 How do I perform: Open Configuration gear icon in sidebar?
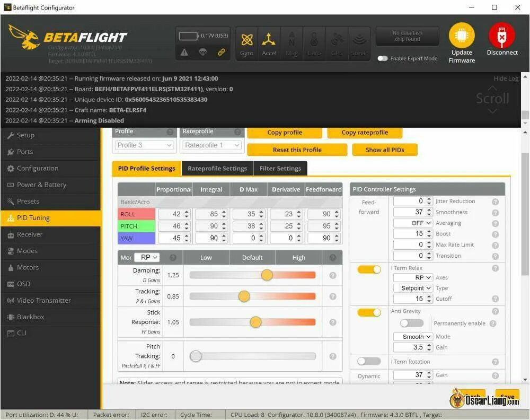coord(11,169)
